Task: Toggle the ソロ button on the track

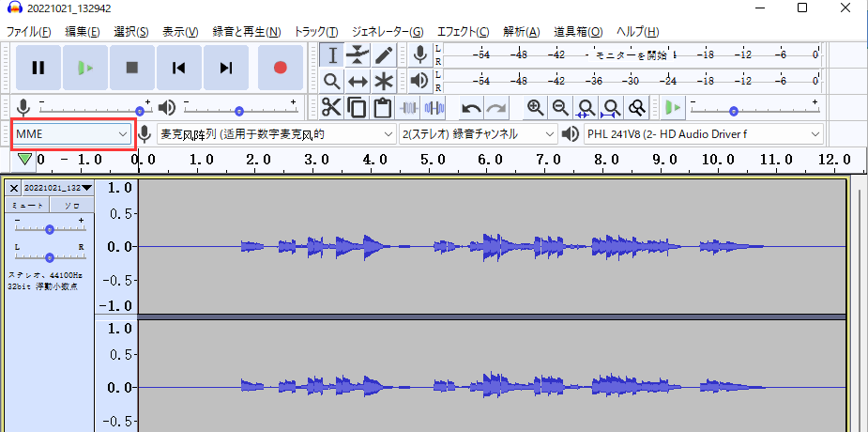Action: coord(72,206)
